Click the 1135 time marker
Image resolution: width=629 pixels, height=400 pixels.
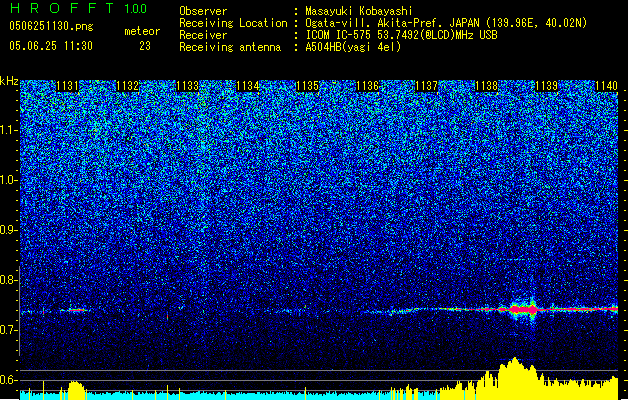click(307, 86)
